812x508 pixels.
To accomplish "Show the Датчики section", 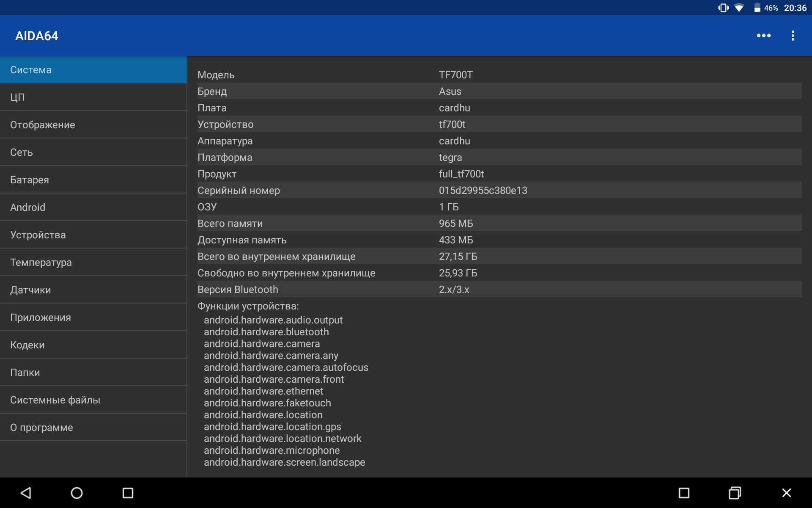I will coord(93,290).
